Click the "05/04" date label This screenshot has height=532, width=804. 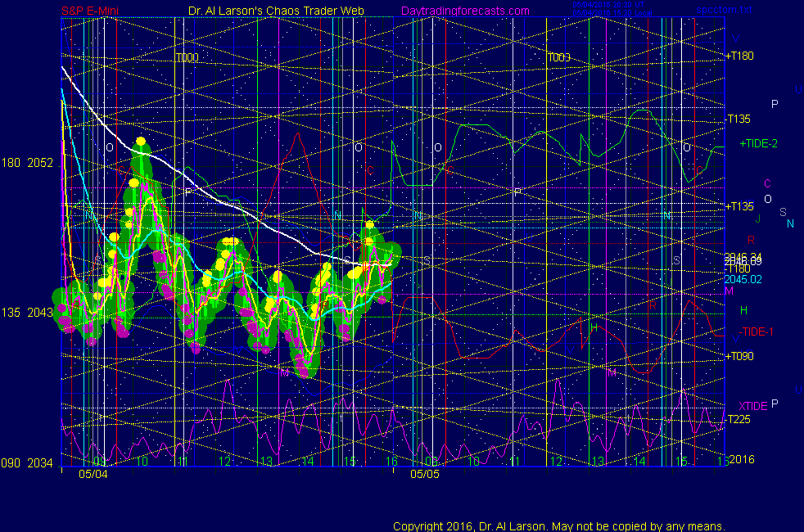click(93, 474)
